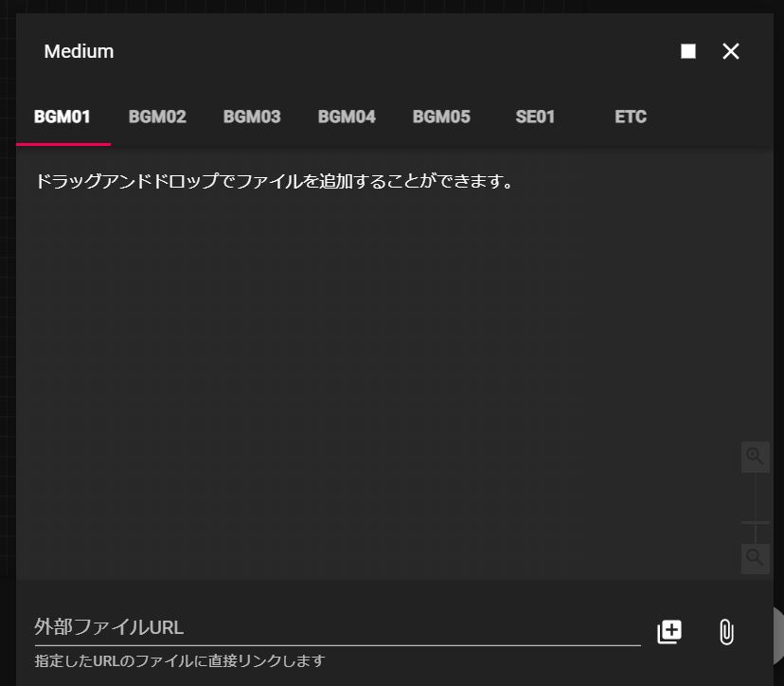Go to the BGM04 tab
Image resolution: width=784 pixels, height=686 pixels.
click(347, 117)
